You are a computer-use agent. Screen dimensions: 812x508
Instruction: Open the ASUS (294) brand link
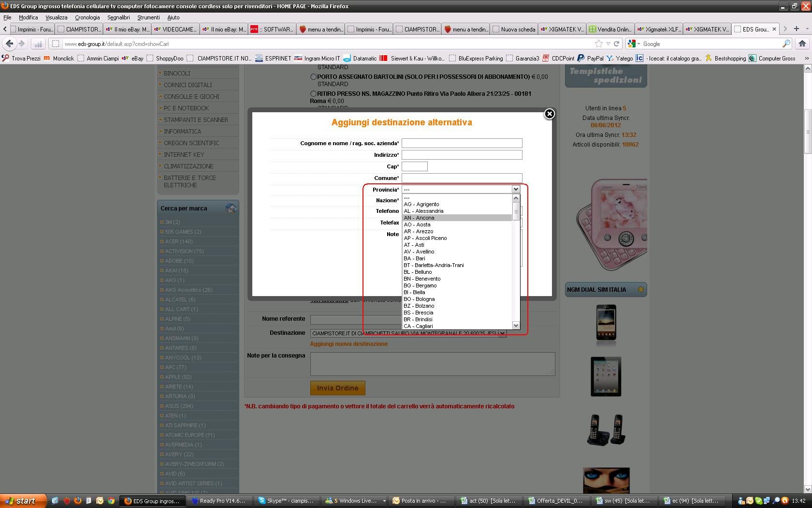point(179,406)
